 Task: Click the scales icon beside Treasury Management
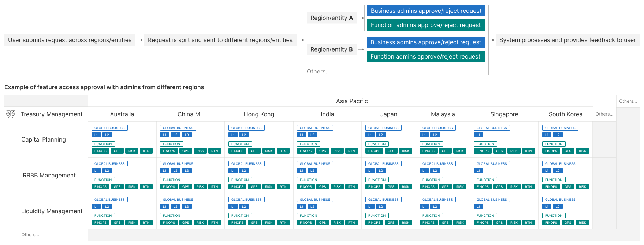click(11, 114)
